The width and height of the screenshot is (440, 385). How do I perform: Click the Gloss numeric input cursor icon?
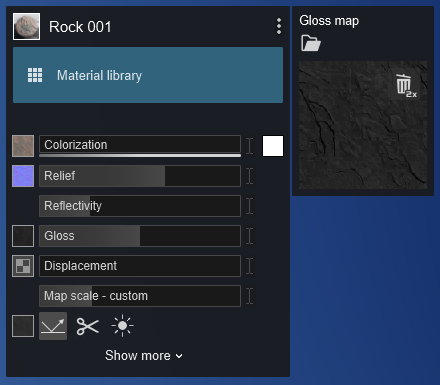(250, 236)
